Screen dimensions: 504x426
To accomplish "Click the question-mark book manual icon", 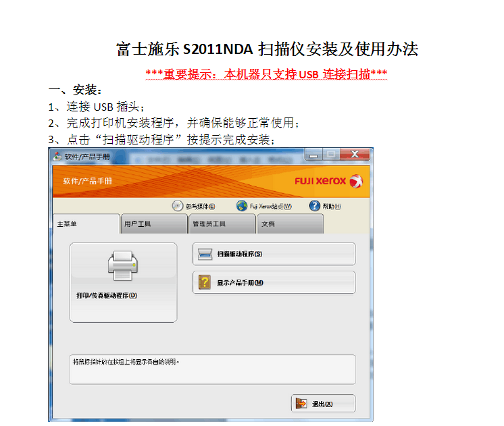I will [205, 282].
